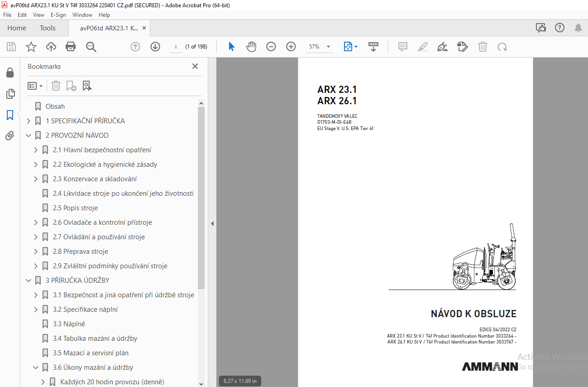The width and height of the screenshot is (588, 387).
Task: Open the fit page options dropdown arrow
Action: pos(356,47)
